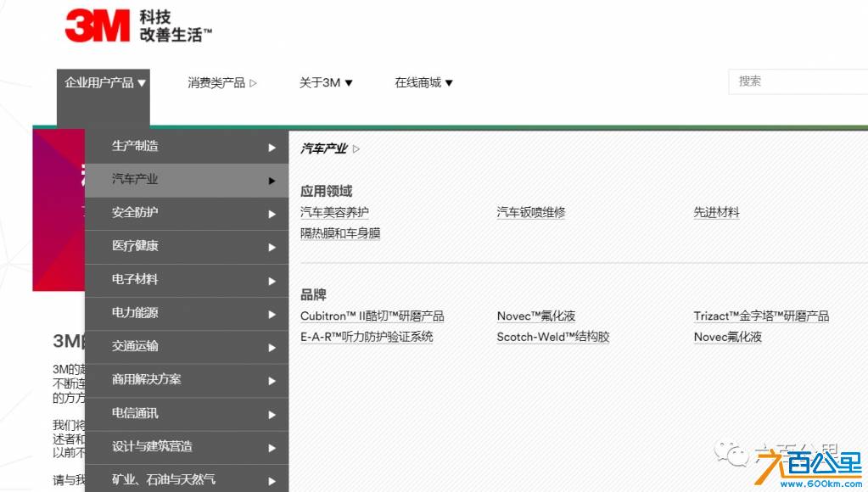Screen dimensions: 868x492
Task: Click the 3M logo
Action: click(x=98, y=25)
